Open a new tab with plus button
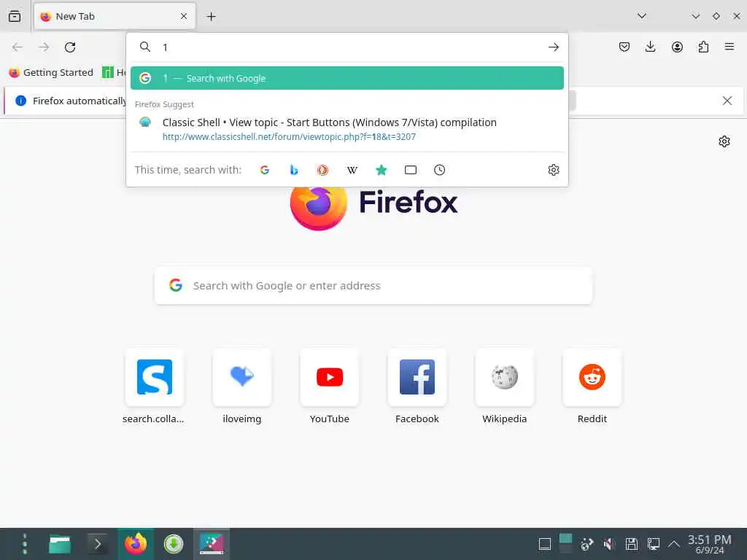This screenshot has width=747, height=560. click(211, 17)
